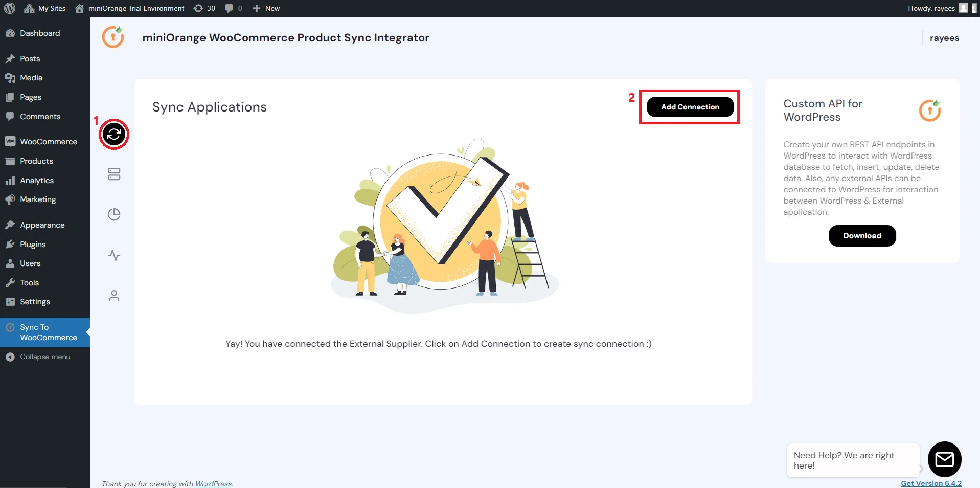The height and width of the screenshot is (488, 980).
Task: Click Download button for Custom API
Action: pyautogui.click(x=862, y=236)
